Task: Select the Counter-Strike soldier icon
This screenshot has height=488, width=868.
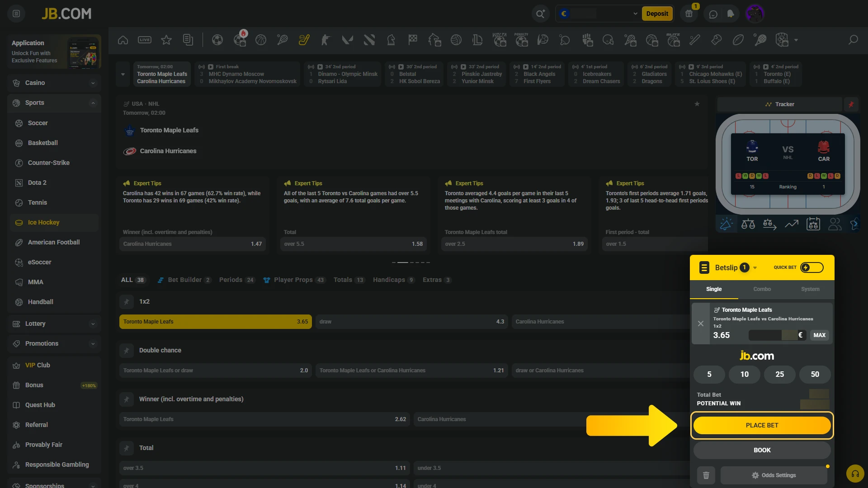Action: [325, 40]
